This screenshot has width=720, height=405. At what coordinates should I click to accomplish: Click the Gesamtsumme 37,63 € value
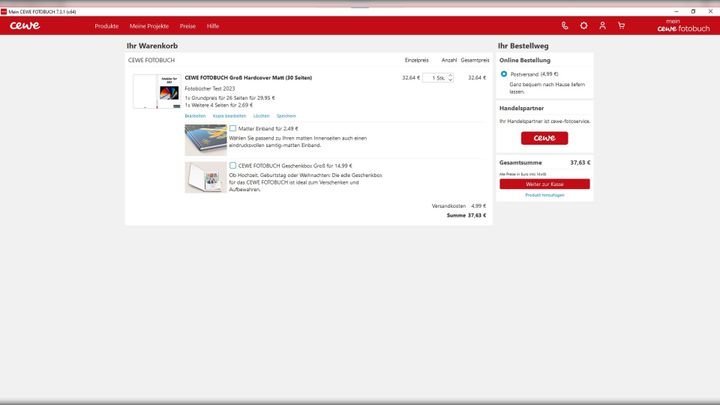tap(580, 163)
